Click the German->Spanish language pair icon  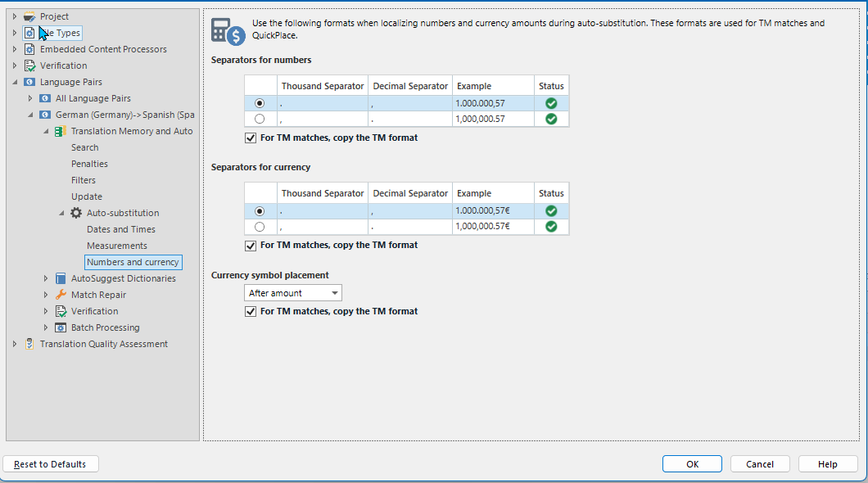45,115
